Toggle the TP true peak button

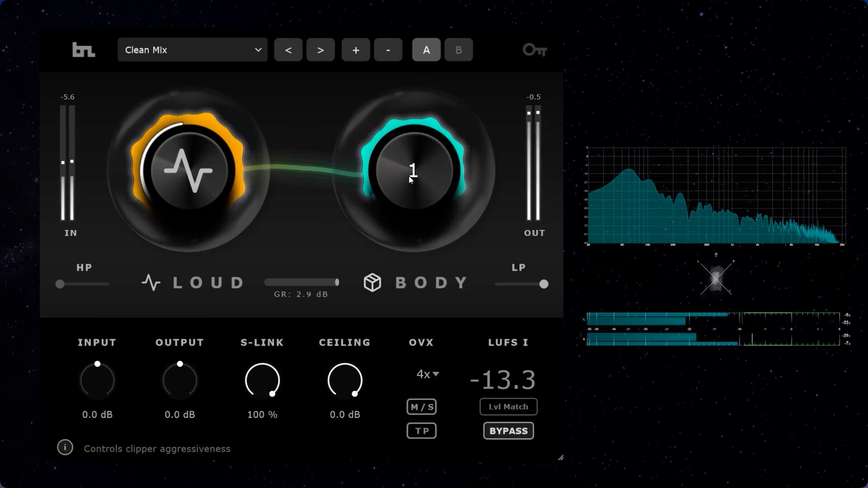click(x=421, y=431)
